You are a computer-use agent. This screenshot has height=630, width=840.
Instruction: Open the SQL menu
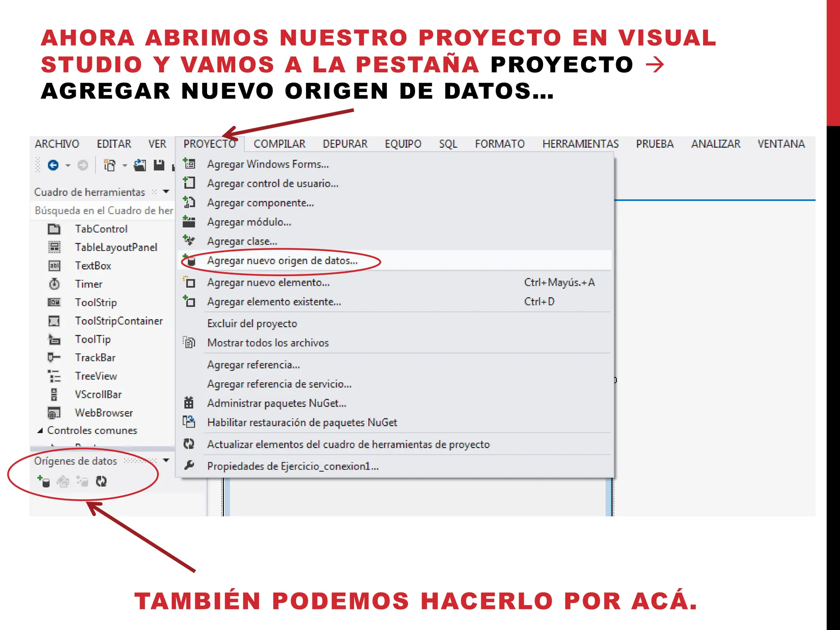pos(448,144)
